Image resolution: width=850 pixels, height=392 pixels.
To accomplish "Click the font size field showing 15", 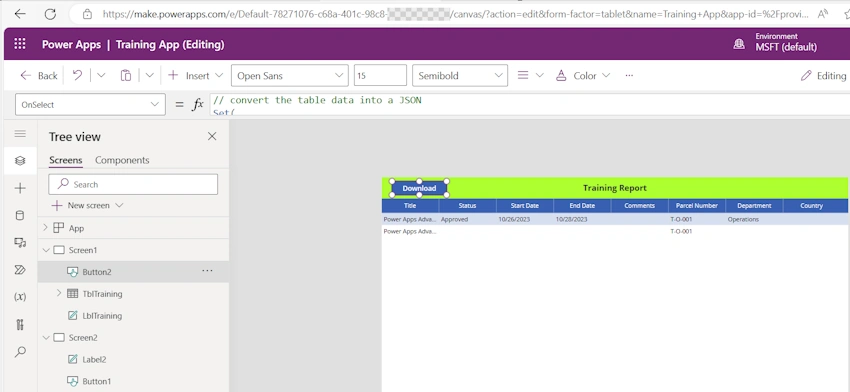I will 380,76.
